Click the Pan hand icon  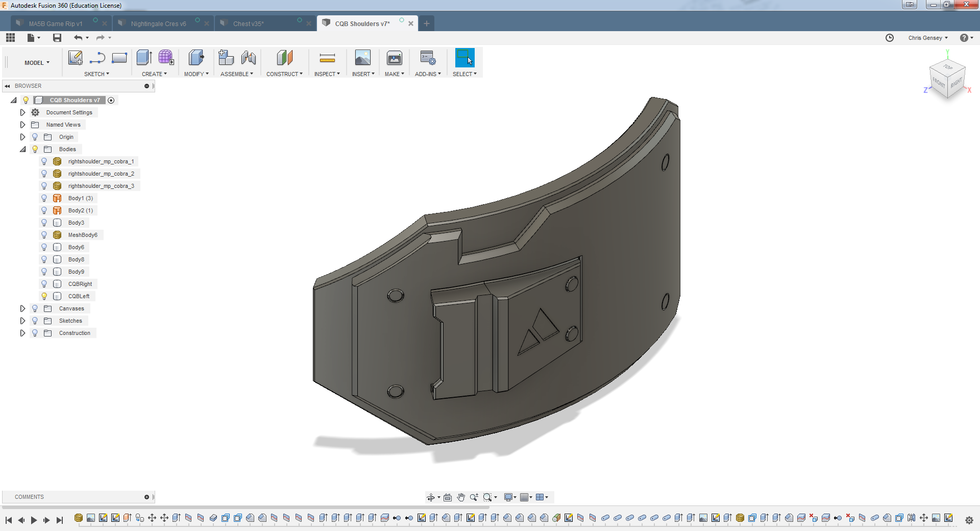(x=461, y=497)
